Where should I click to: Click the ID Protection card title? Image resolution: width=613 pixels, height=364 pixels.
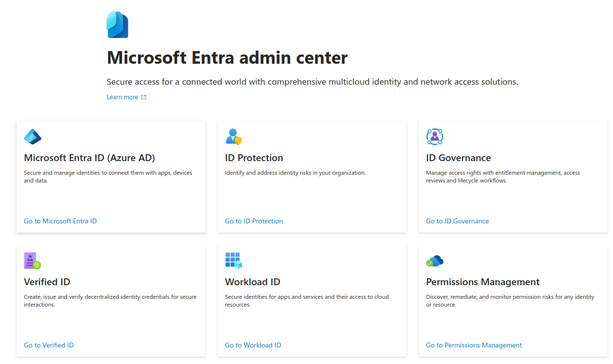tap(254, 158)
